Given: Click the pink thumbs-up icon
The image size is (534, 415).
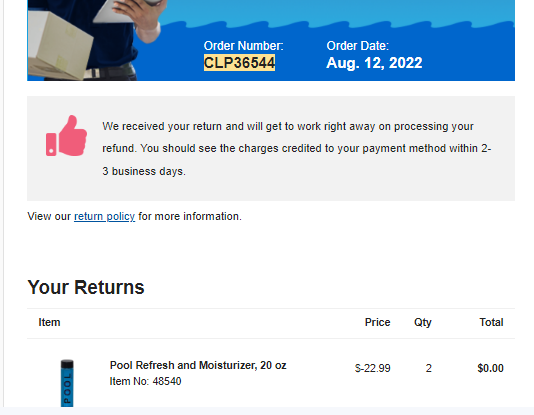Looking at the screenshot, I should [x=66, y=135].
